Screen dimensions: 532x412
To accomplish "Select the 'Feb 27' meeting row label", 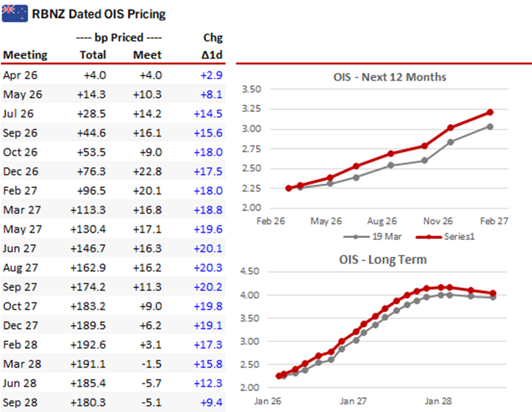I will click(20, 191).
